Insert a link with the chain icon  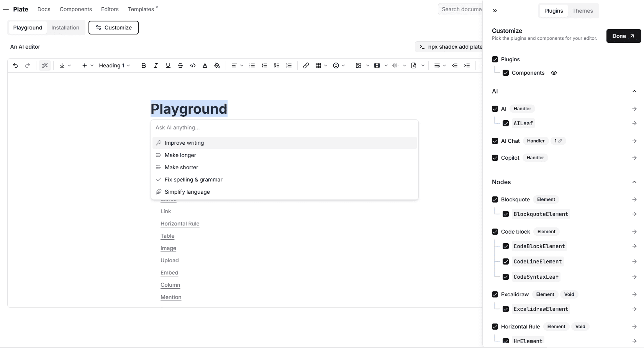(306, 65)
